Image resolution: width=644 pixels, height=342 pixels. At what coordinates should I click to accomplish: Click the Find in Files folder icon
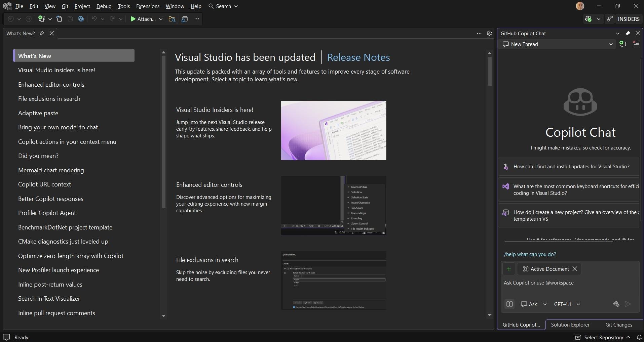(x=172, y=19)
